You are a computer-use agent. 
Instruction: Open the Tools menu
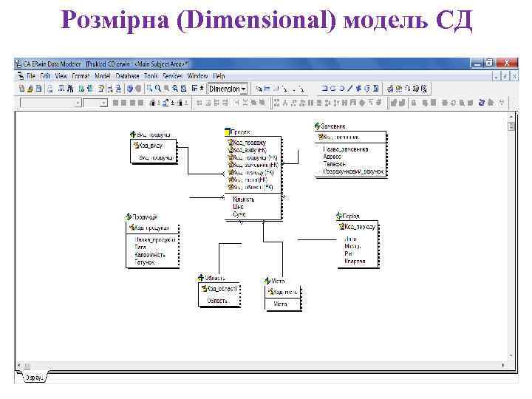tap(151, 76)
